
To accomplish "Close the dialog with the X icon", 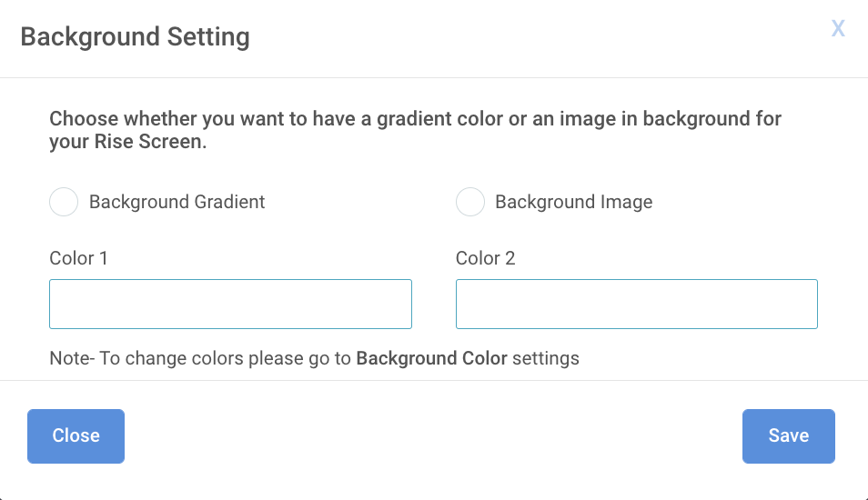I will pyautogui.click(x=838, y=28).
